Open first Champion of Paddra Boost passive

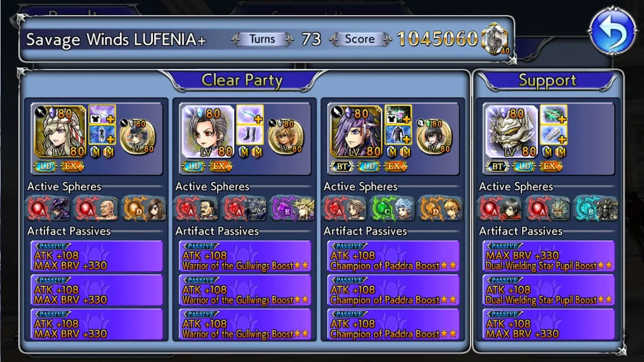click(393, 256)
